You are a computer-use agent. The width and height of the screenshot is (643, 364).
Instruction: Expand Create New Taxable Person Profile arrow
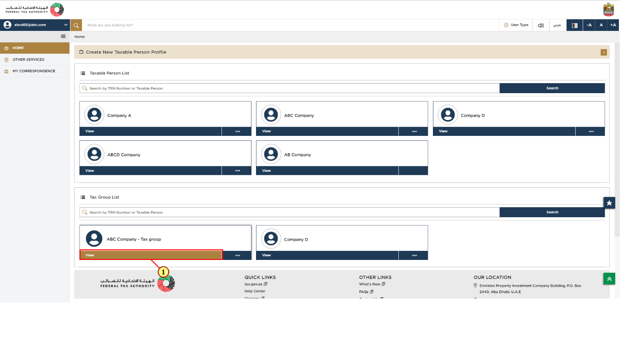pyautogui.click(x=603, y=52)
